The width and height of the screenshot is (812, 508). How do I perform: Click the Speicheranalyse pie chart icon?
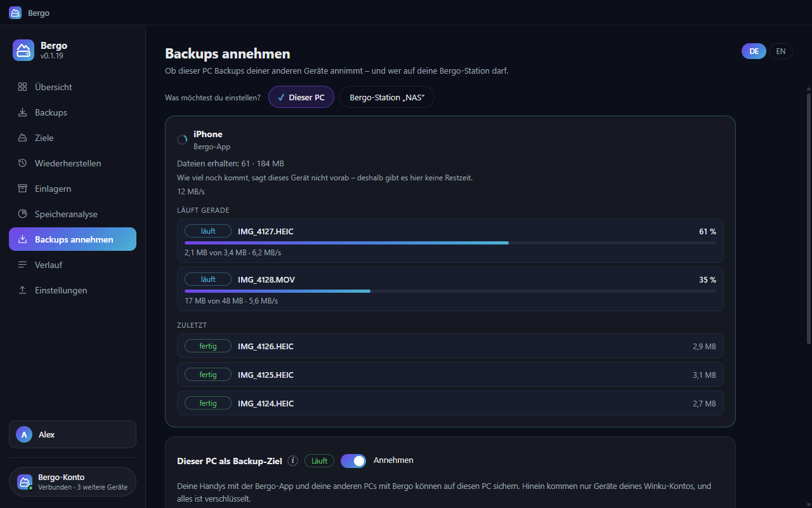(x=23, y=214)
